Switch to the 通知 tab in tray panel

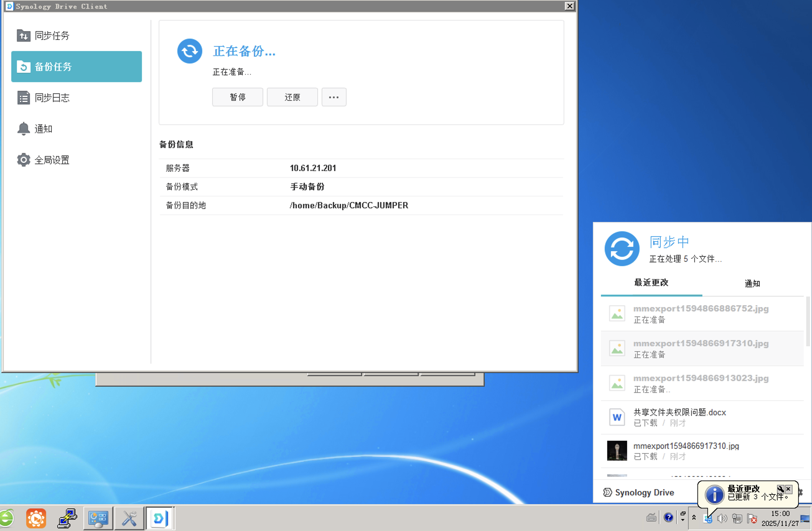coord(752,284)
